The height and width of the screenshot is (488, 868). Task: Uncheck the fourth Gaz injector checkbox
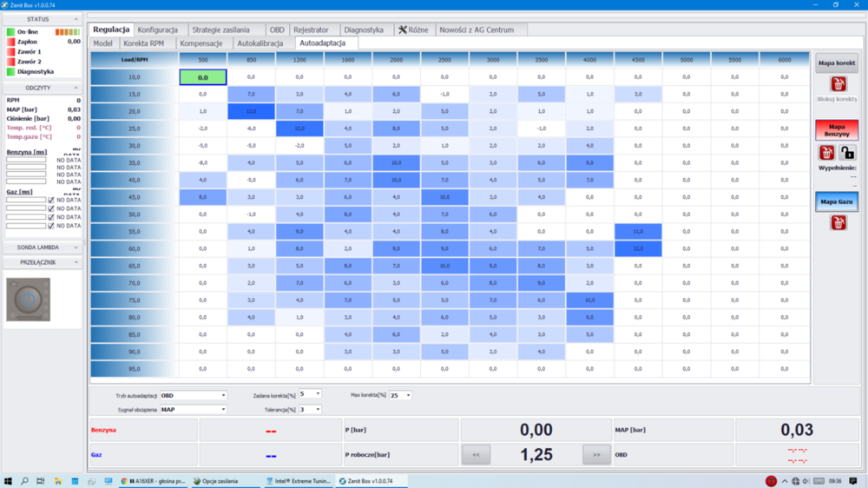(51, 226)
